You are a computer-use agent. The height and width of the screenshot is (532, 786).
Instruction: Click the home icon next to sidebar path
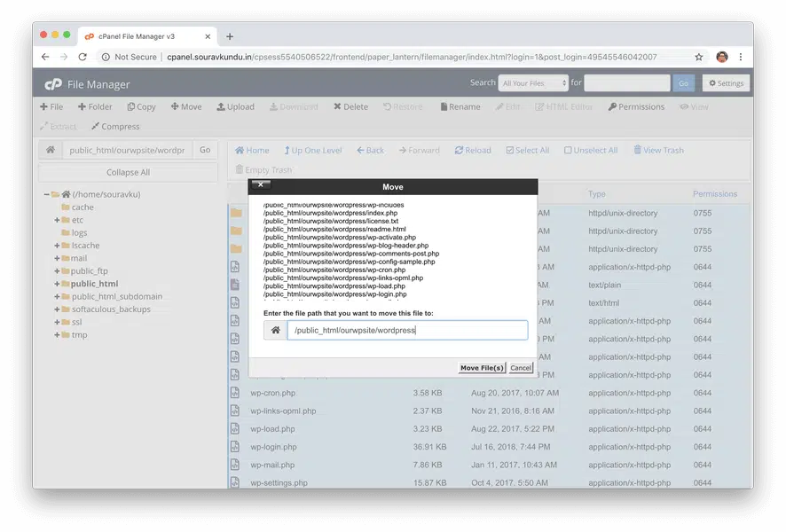51,150
